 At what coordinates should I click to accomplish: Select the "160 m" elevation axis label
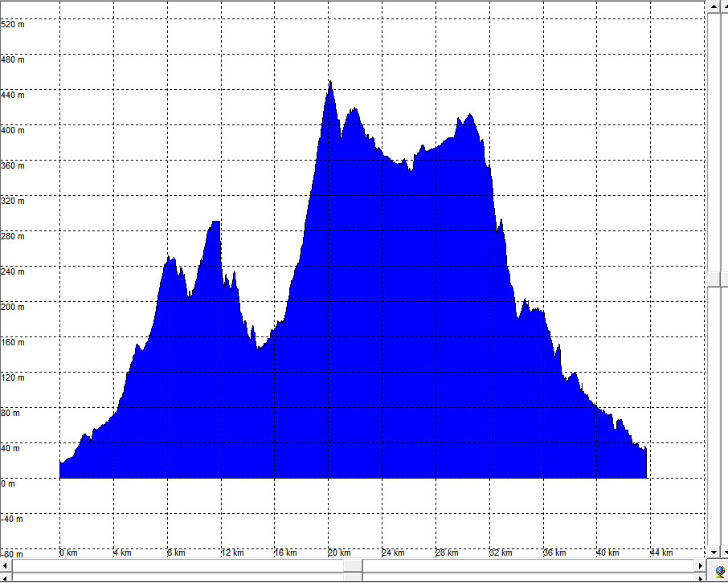pyautogui.click(x=13, y=342)
